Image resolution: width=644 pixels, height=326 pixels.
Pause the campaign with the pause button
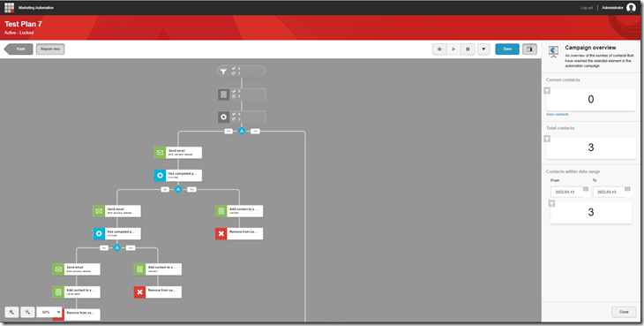click(x=468, y=49)
